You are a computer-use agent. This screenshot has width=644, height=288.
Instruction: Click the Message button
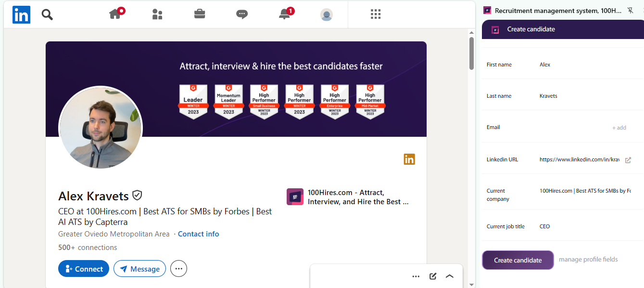pyautogui.click(x=139, y=269)
